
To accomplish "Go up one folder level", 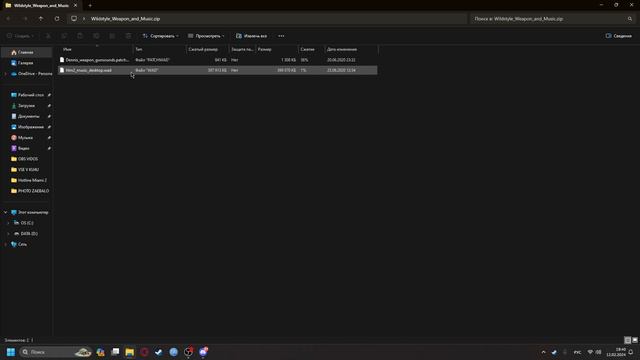I will tap(41, 19).
